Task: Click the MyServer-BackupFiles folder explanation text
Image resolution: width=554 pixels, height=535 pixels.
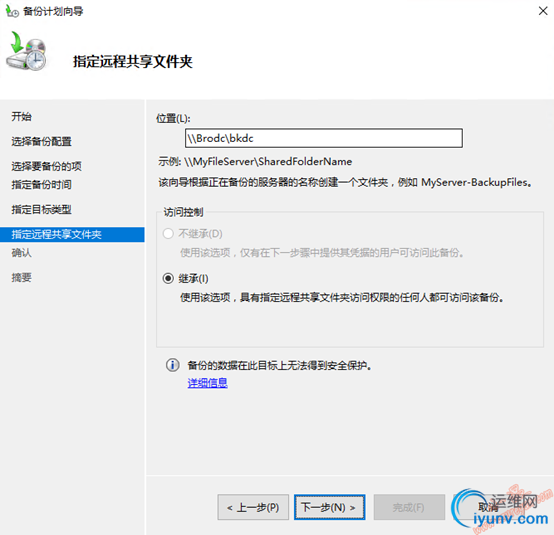Action: (x=345, y=182)
